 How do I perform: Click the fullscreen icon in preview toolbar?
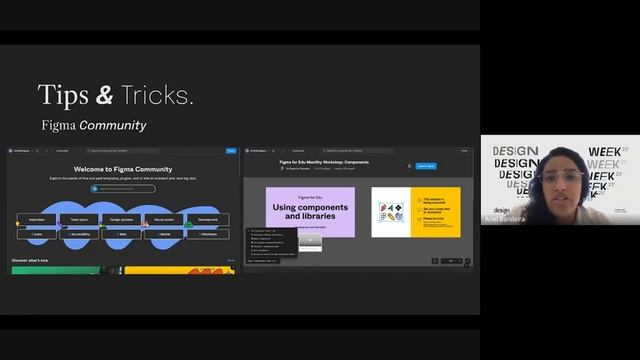point(435,261)
